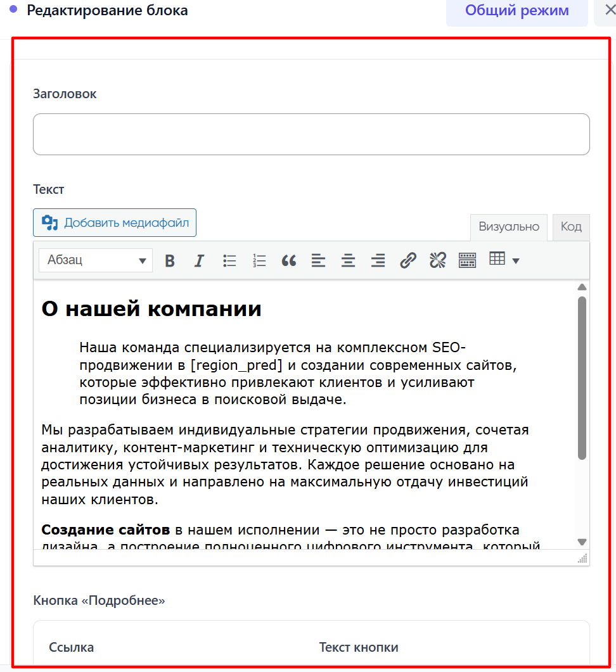Click the Добавить медиафайл button

pyautogui.click(x=115, y=223)
